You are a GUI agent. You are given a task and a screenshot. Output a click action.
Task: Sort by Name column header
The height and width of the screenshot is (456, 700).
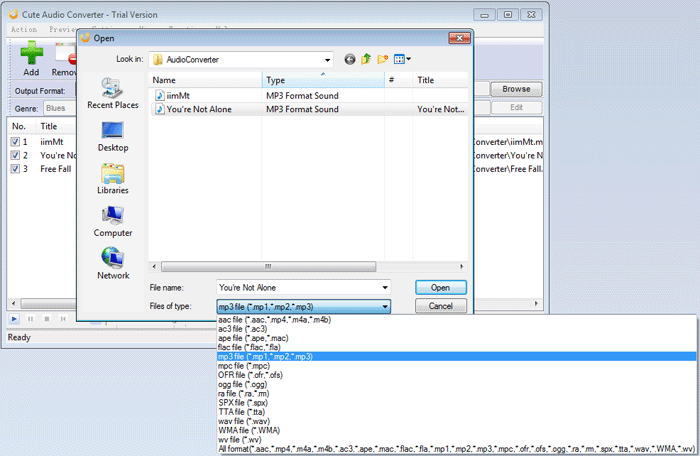205,80
